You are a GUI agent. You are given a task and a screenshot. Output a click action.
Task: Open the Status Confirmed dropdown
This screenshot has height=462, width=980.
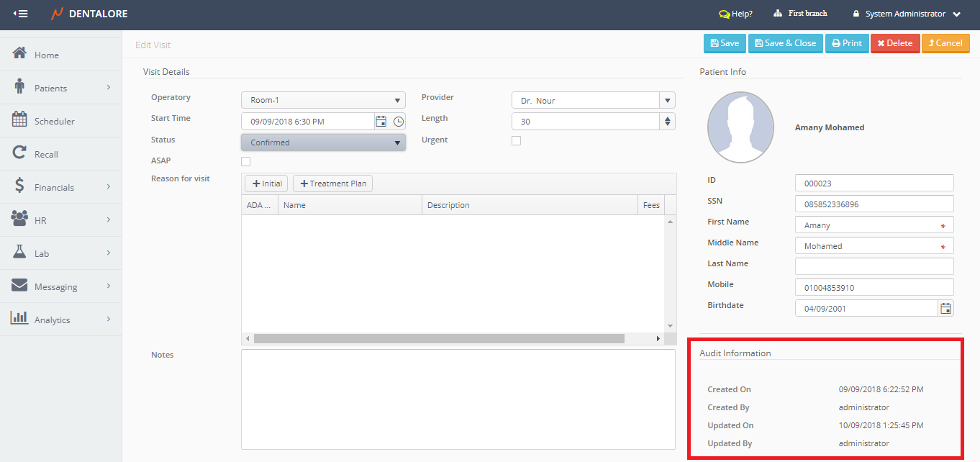pyautogui.click(x=323, y=142)
